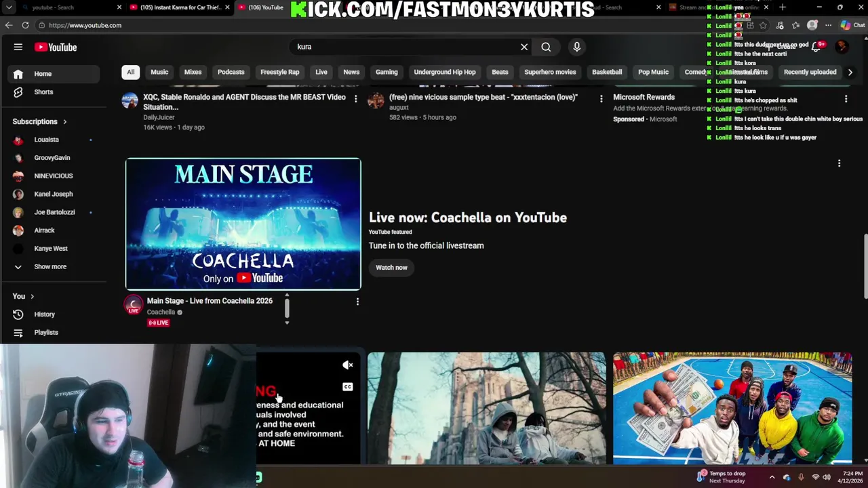Open the YouTube guide hamburger menu
This screenshot has height=488, width=868.
(18, 47)
